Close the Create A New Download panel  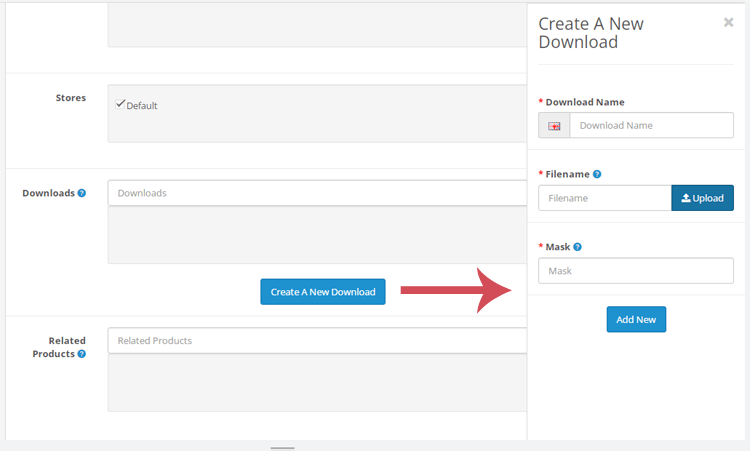728,22
